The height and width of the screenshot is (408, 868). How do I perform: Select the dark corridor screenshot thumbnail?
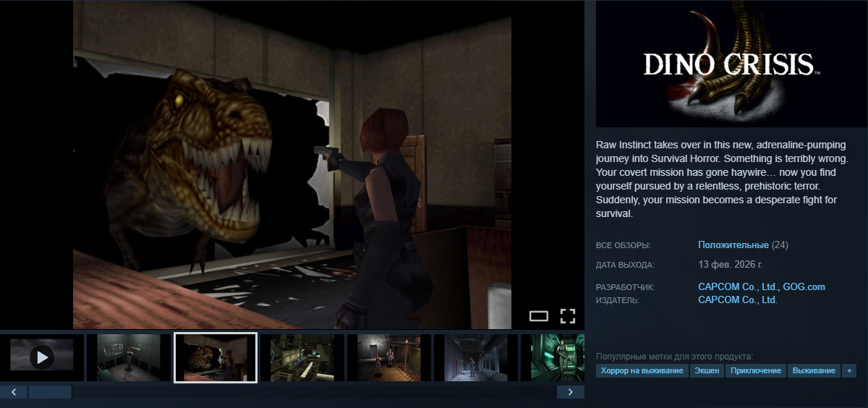point(476,357)
